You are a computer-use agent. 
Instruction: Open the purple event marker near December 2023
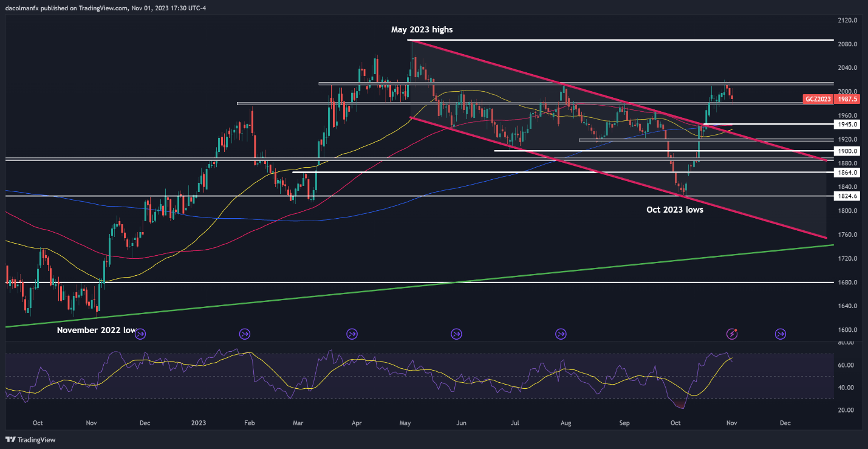pos(781,334)
